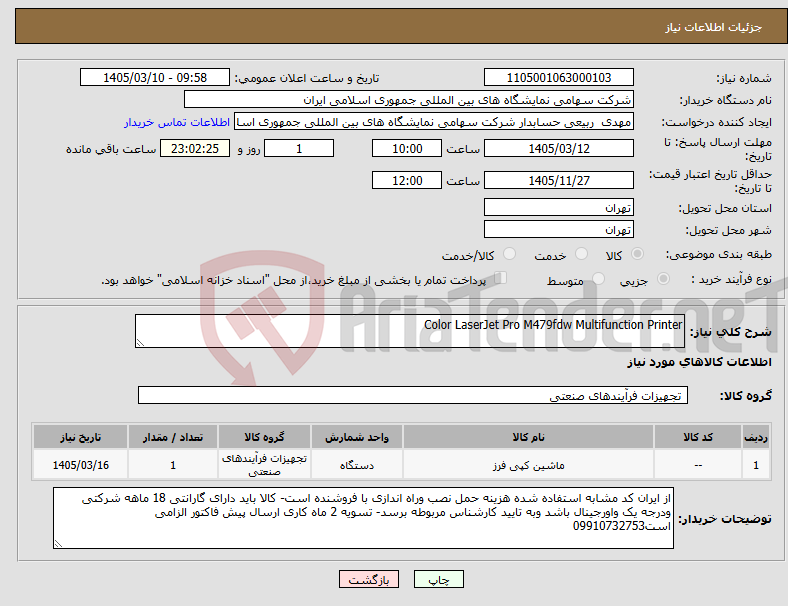Select the کالا/خدمت radio button
This screenshot has width=788, height=606.
click(x=510, y=254)
